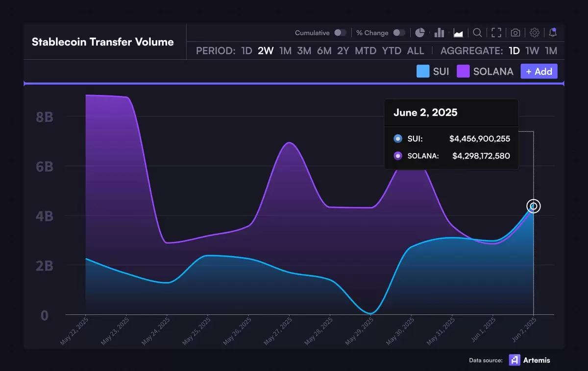Screen dimensions: 588x371
Task: Click the May 27, 2025 axis label
Action: [x=277, y=332]
